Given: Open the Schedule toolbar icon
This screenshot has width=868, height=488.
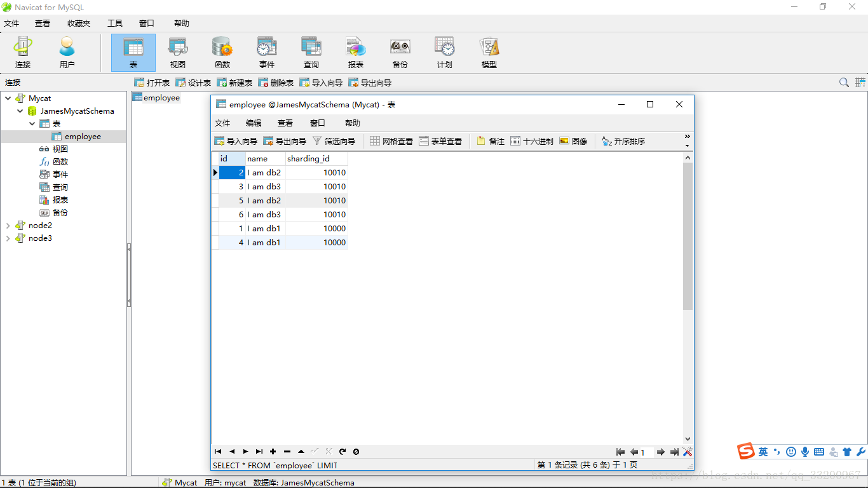Looking at the screenshot, I should [x=444, y=52].
